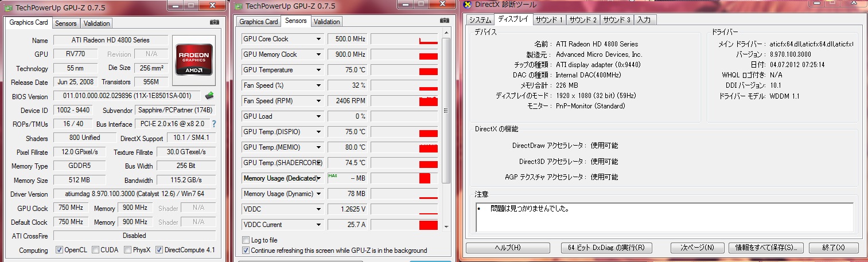
Task: Click the Sensors scrollbar down arrow
Action: click(x=447, y=227)
